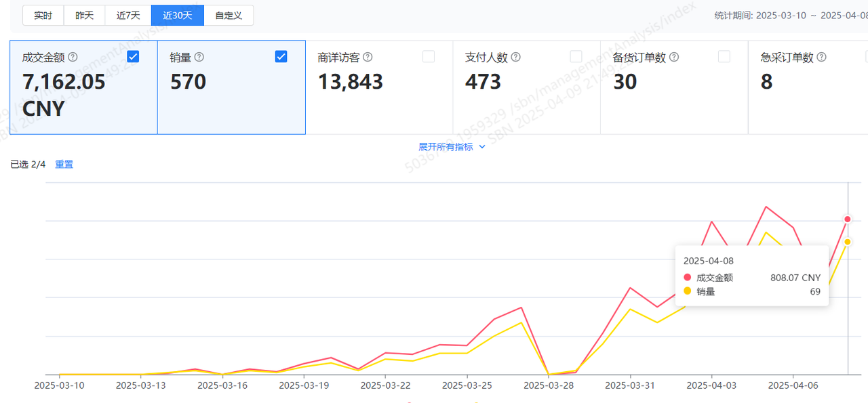
Task: Click help icon next to 成交金额
Action: [x=73, y=58]
